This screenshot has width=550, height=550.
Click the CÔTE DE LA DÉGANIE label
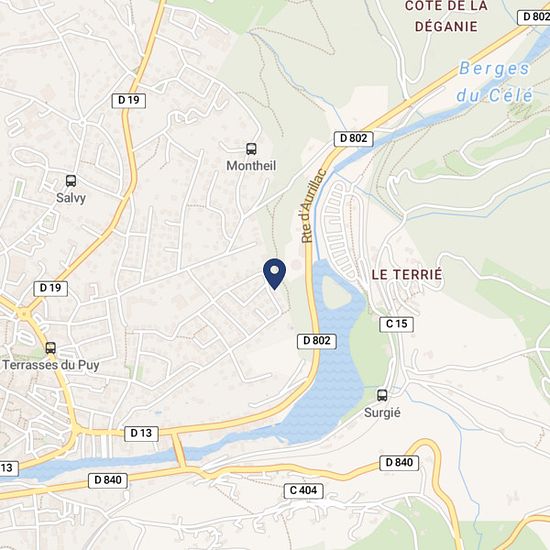click(446, 17)
